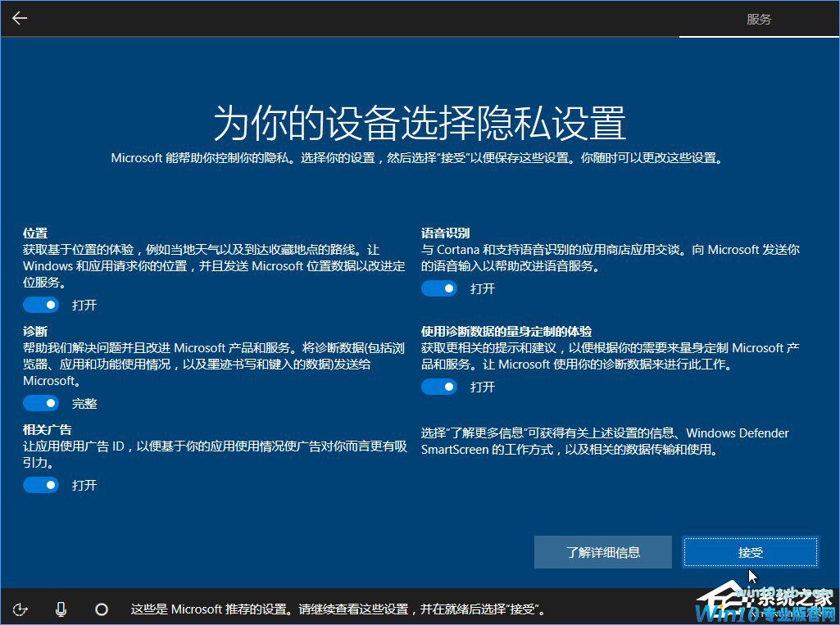Activate the microphone narrator icon
Screen dimensions: 840x625
(x=61, y=609)
